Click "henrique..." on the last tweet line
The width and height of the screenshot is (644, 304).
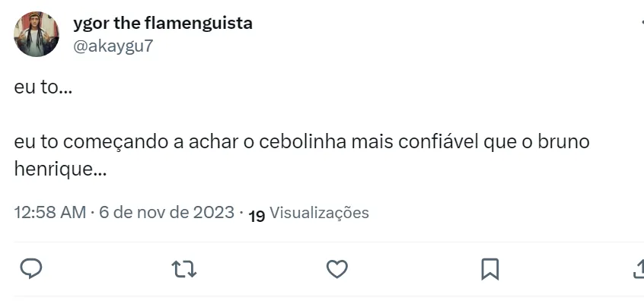pyautogui.click(x=60, y=169)
